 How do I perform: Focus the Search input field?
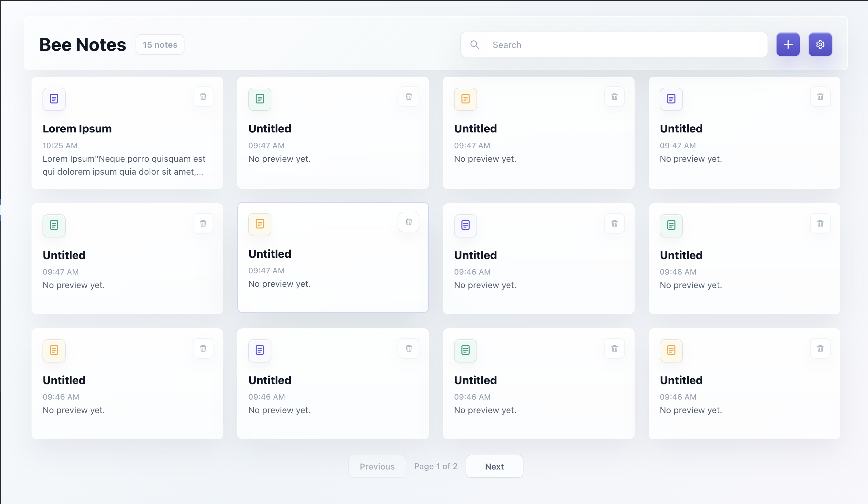pos(614,44)
